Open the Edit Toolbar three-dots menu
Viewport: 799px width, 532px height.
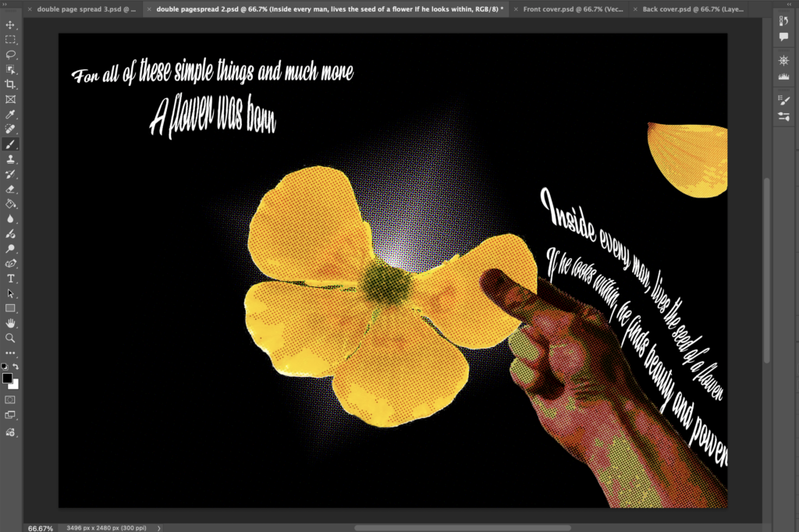pos(11,353)
